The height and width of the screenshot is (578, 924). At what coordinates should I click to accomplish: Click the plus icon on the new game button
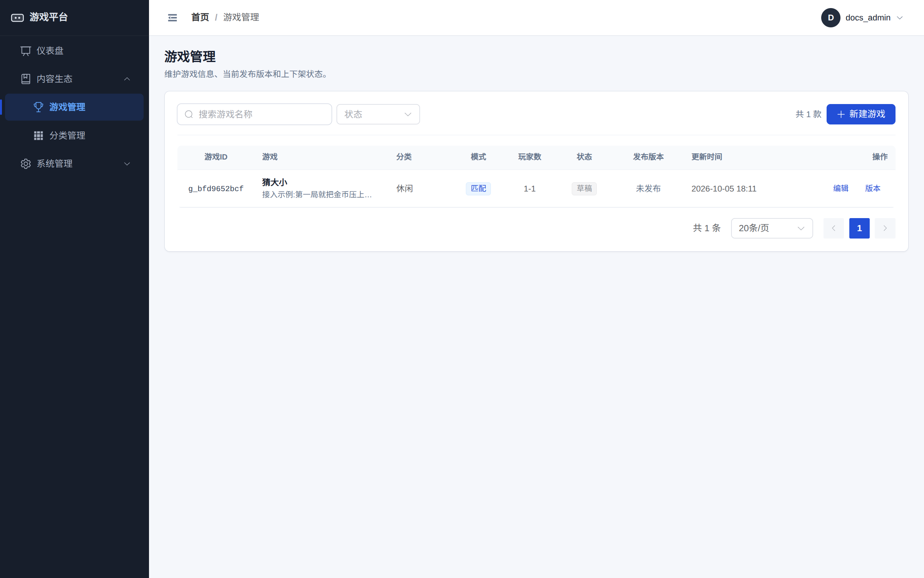click(x=841, y=114)
